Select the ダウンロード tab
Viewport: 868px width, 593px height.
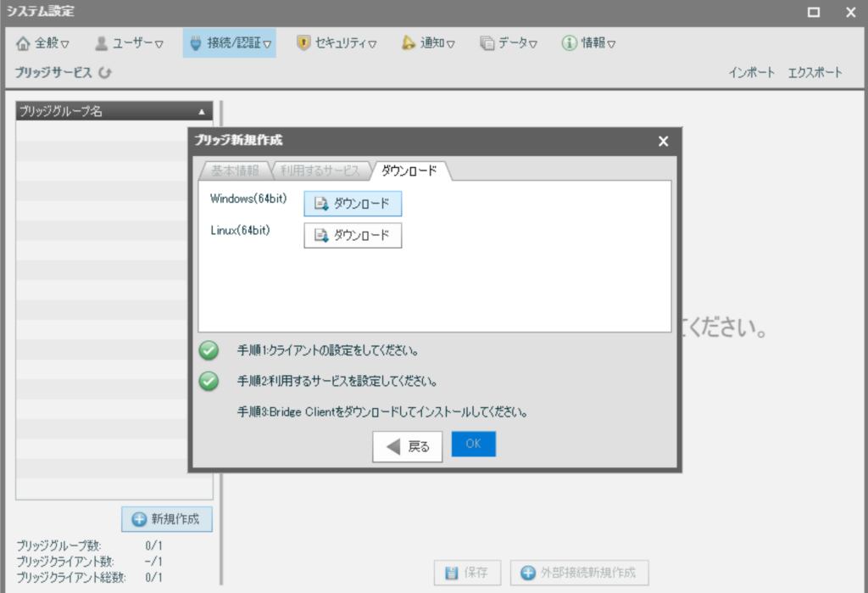[x=409, y=171]
